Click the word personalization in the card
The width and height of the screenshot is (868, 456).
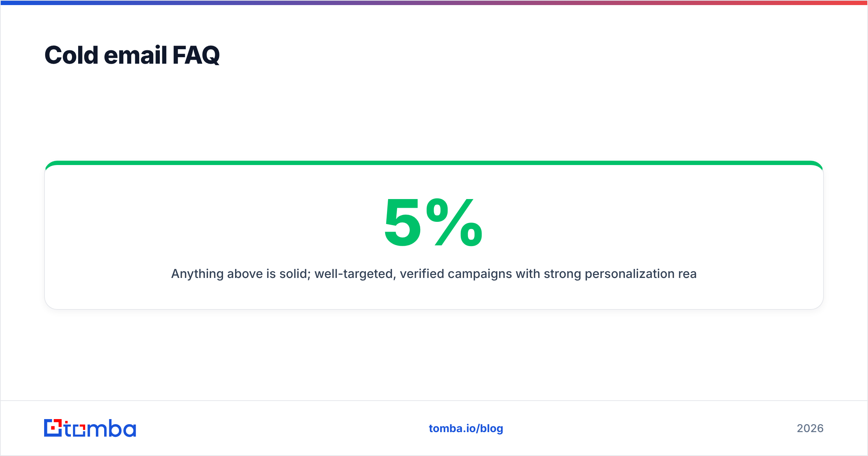tap(630, 274)
